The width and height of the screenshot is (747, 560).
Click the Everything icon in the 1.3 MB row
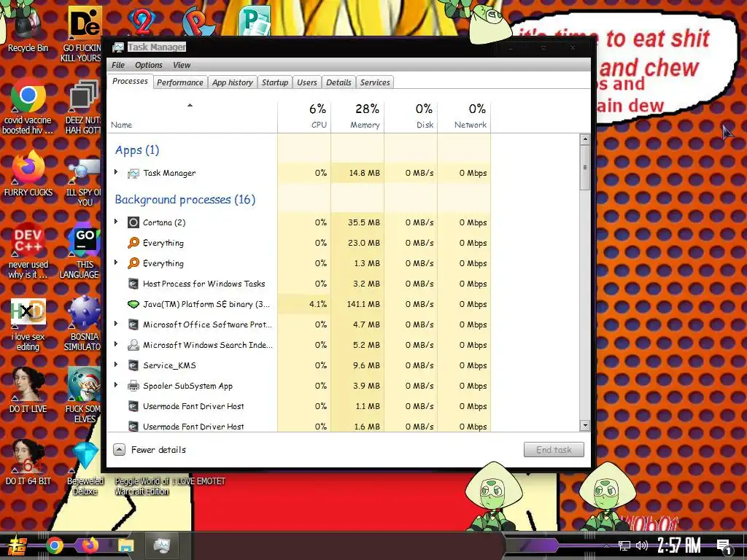click(x=133, y=263)
